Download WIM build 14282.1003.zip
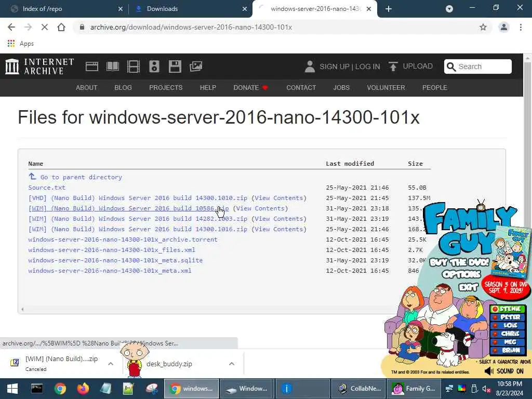This screenshot has width=532, height=399. [138, 219]
